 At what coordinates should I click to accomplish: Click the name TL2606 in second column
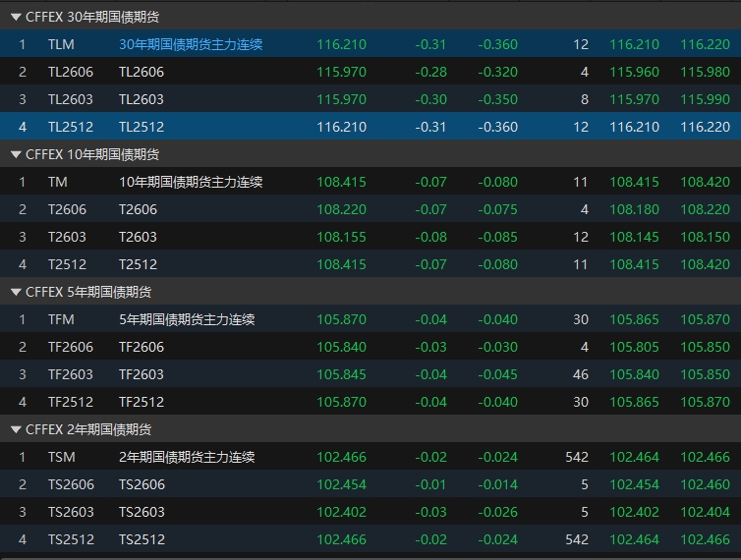(142, 72)
